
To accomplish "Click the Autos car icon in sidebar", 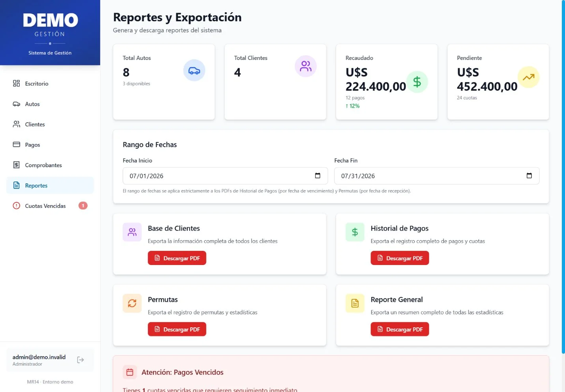I will click(16, 104).
